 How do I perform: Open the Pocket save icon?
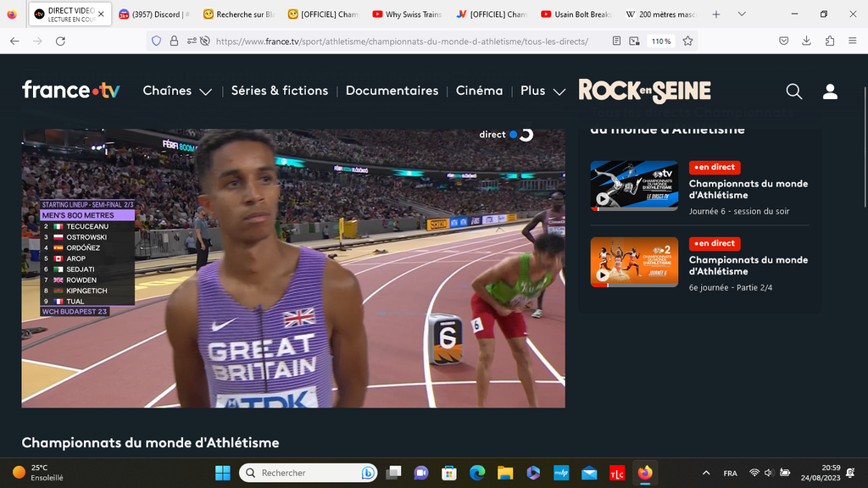pos(784,41)
